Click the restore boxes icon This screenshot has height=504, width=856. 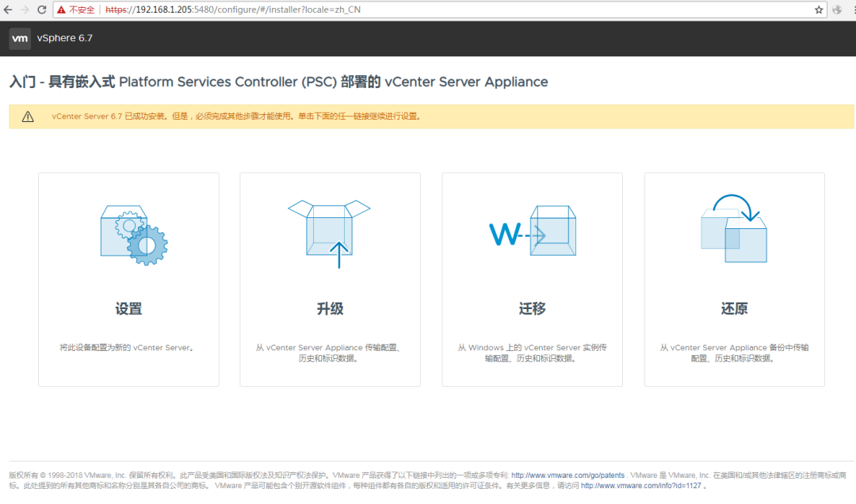pos(734,228)
